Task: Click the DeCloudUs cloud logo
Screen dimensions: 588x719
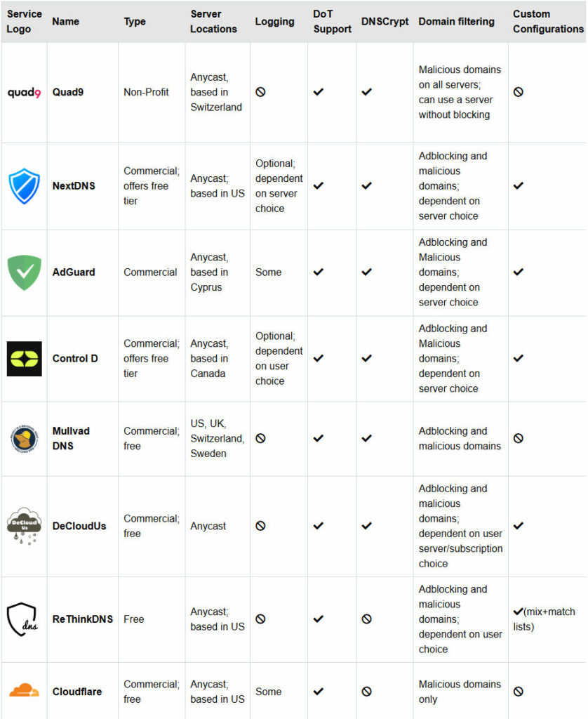Action: [x=25, y=526]
